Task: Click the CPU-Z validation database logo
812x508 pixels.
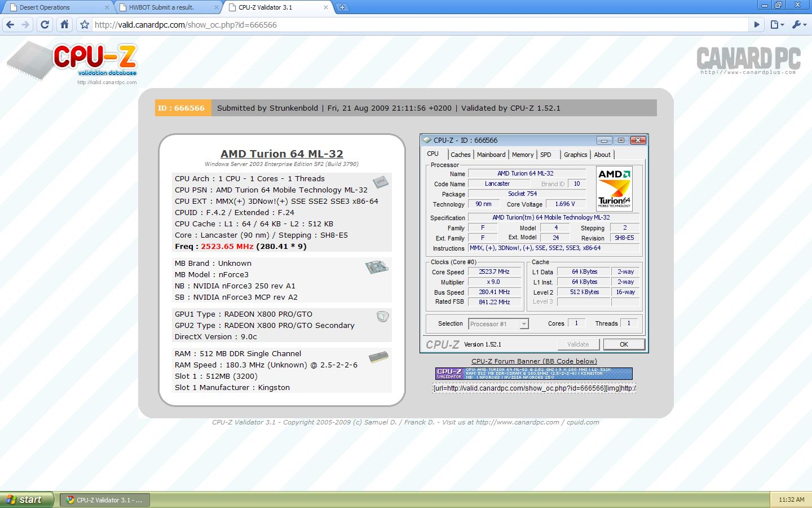Action: coord(73,61)
